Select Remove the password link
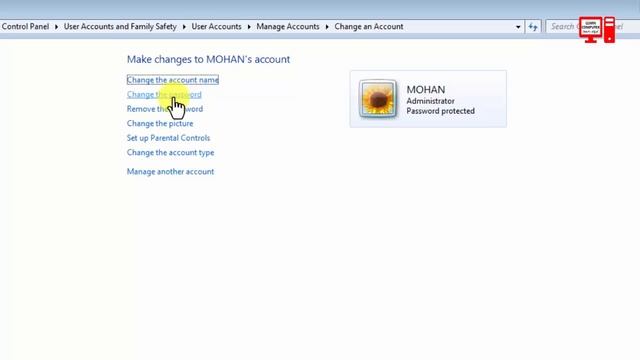 point(165,109)
